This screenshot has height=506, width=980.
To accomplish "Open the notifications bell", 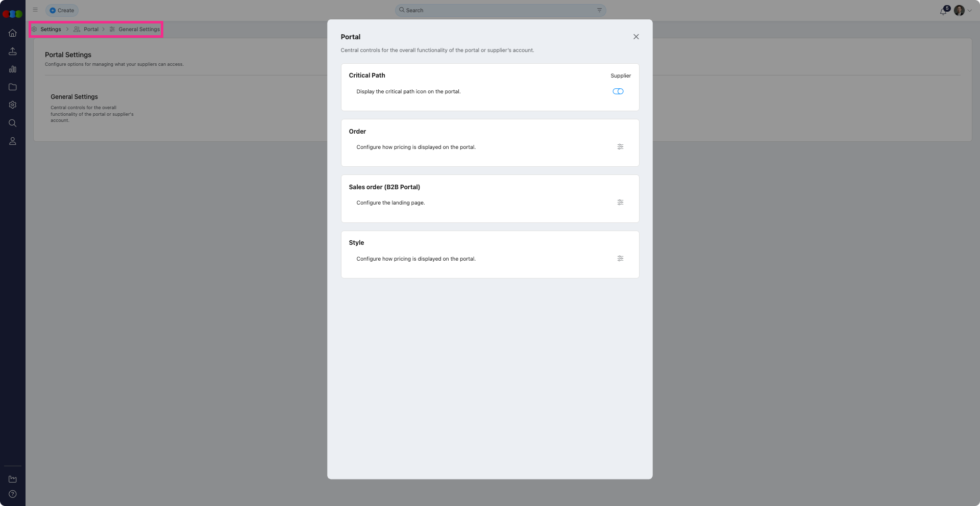I will click(x=943, y=11).
